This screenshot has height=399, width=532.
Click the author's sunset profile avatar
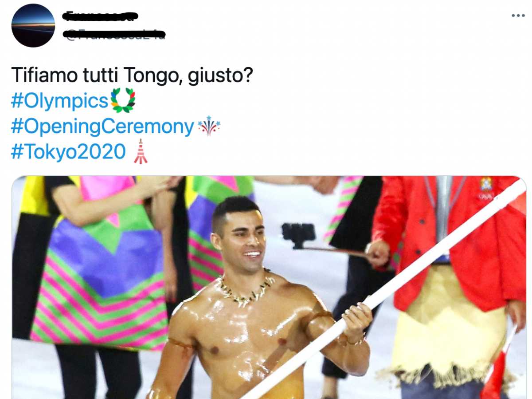point(33,25)
